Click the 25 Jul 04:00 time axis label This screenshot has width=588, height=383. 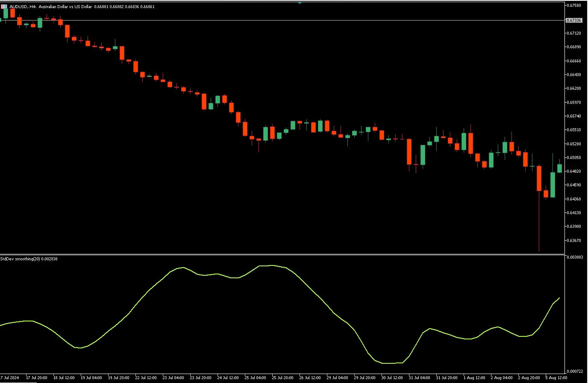tap(255, 378)
